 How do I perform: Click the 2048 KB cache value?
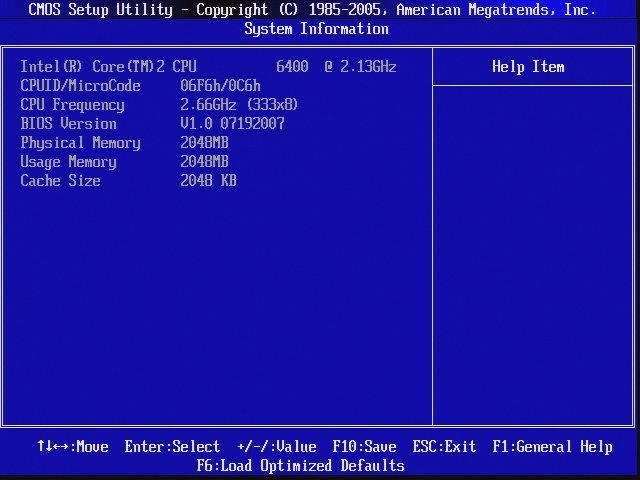[x=208, y=181]
